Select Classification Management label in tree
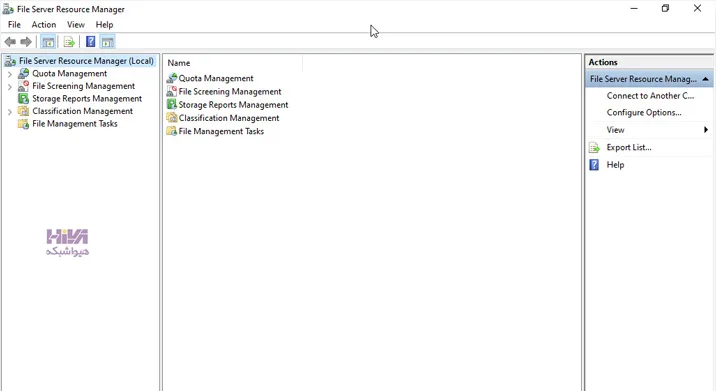This screenshot has height=391, width=716. pyautogui.click(x=82, y=111)
